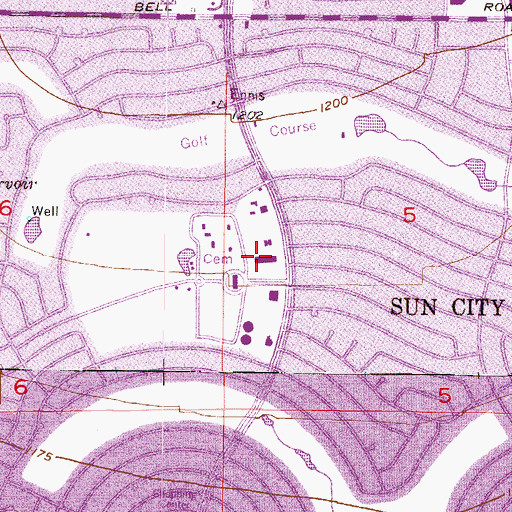Click the SUN CITY place label
The image size is (512, 512).
pyautogui.click(x=447, y=307)
